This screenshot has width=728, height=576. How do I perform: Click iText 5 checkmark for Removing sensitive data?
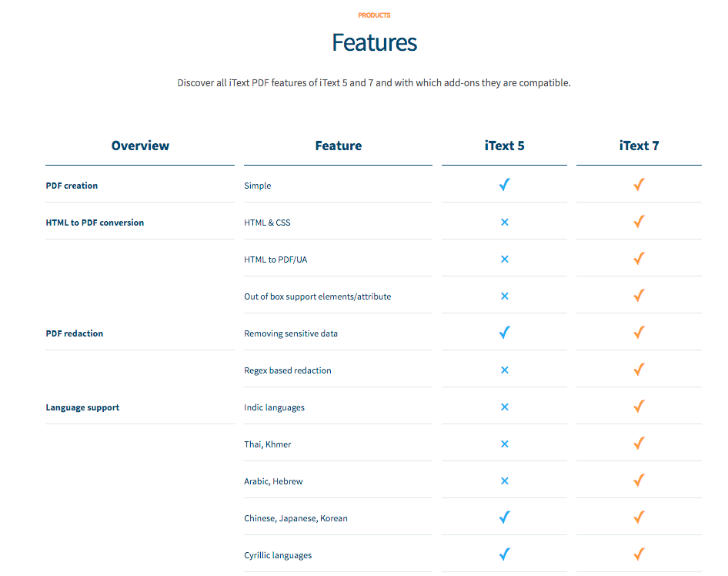point(504,333)
